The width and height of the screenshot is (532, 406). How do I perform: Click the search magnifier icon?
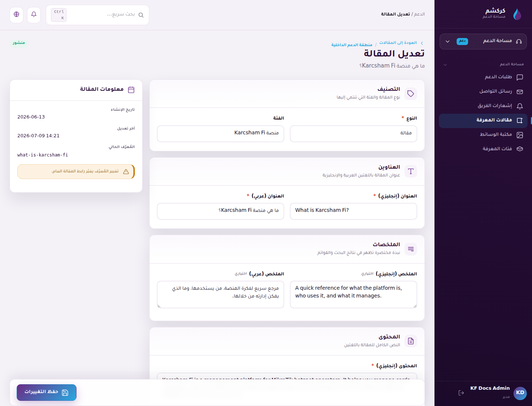pyautogui.click(x=141, y=15)
